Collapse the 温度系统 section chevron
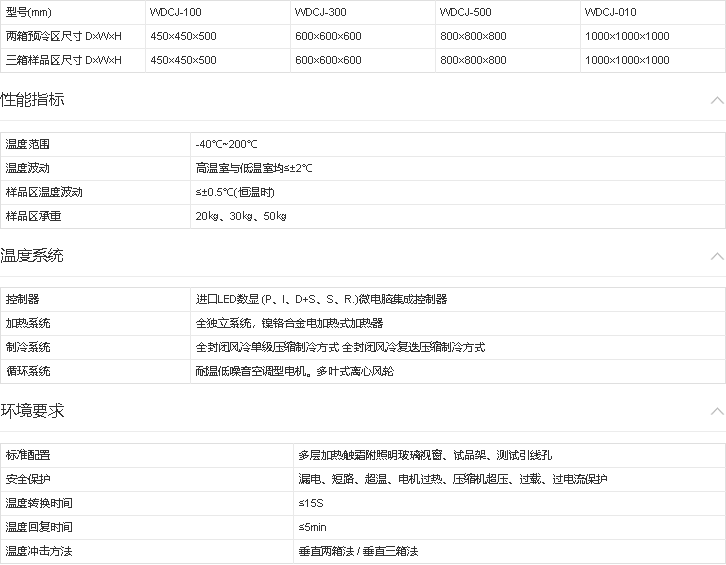 pos(716,256)
